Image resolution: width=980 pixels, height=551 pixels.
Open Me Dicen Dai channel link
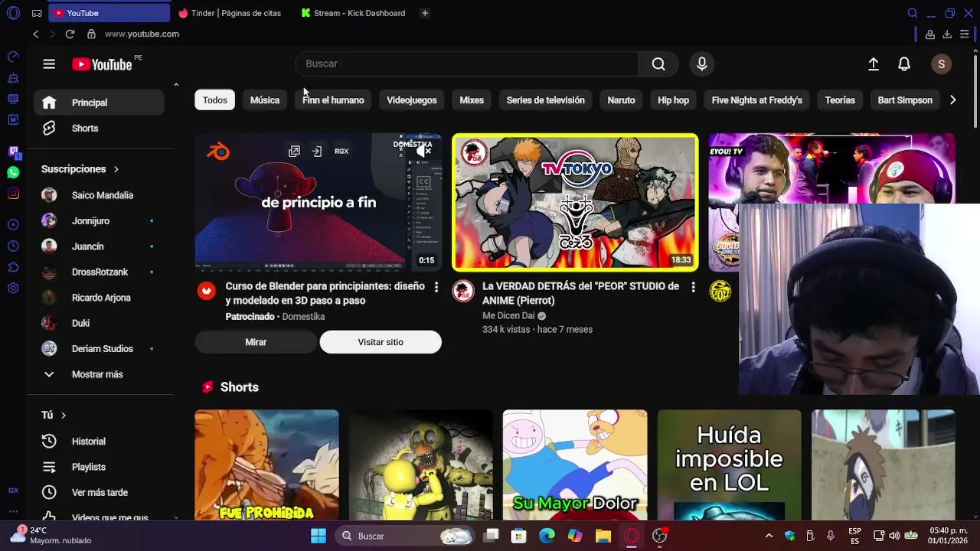pos(508,315)
